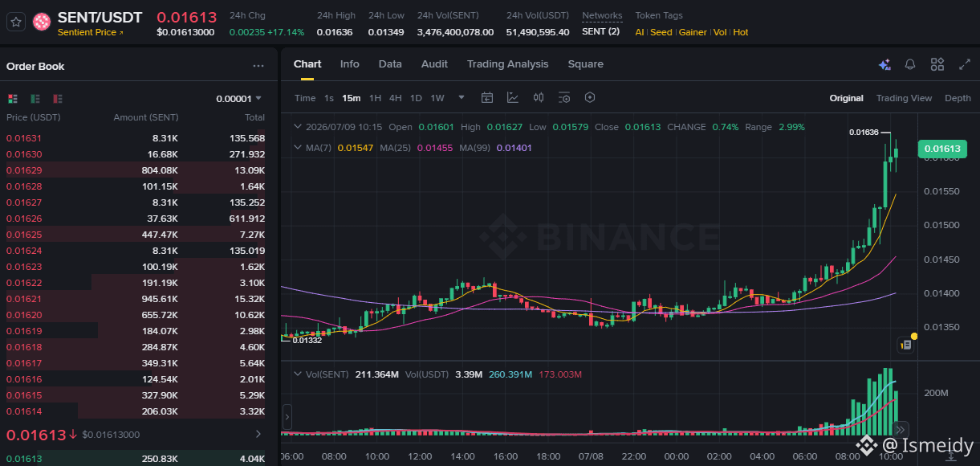This screenshot has height=466, width=980.
Task: Open the Trading Analysis tab
Action: click(x=507, y=64)
